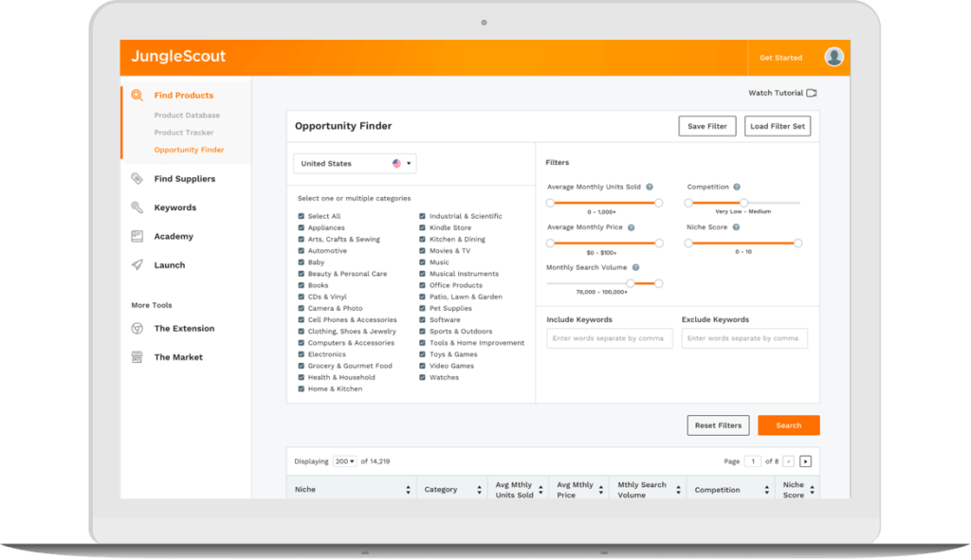The image size is (971, 560).
Task: Sort by Competition column arrows
Action: [x=766, y=490]
